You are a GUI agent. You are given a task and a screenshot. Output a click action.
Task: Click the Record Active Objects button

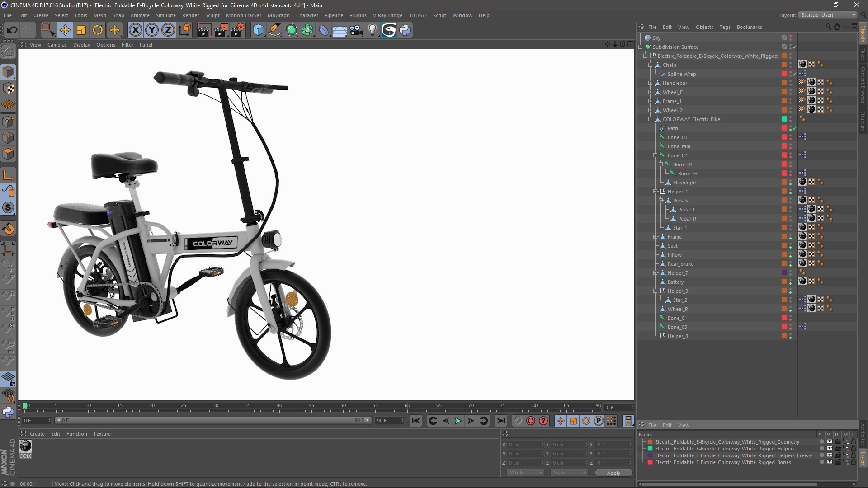tap(518, 421)
